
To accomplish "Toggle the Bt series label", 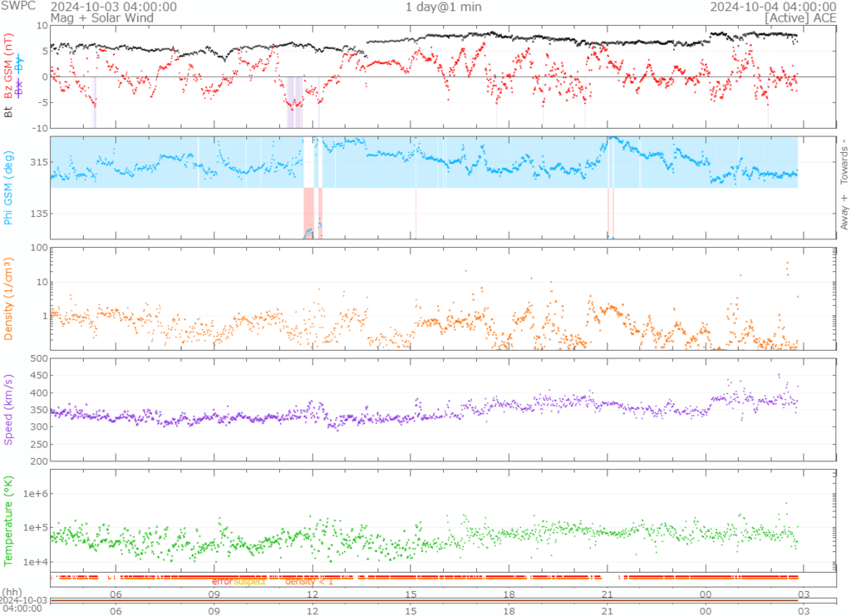I will 9,111.
